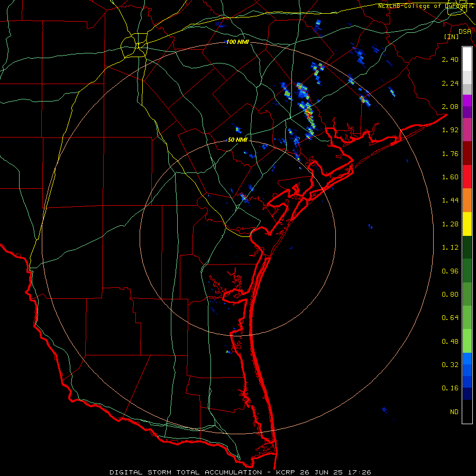Click the 50 NMI range ring label

click(237, 140)
